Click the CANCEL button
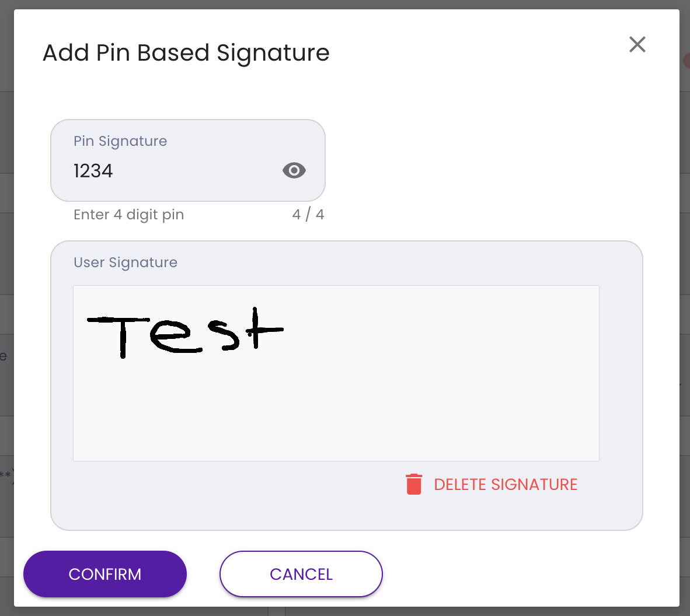 click(301, 574)
